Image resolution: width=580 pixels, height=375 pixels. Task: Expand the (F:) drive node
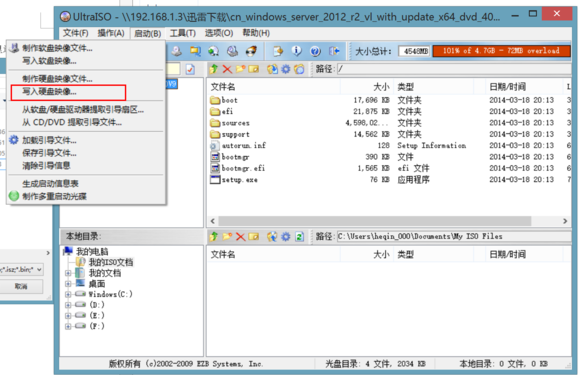[x=68, y=326]
